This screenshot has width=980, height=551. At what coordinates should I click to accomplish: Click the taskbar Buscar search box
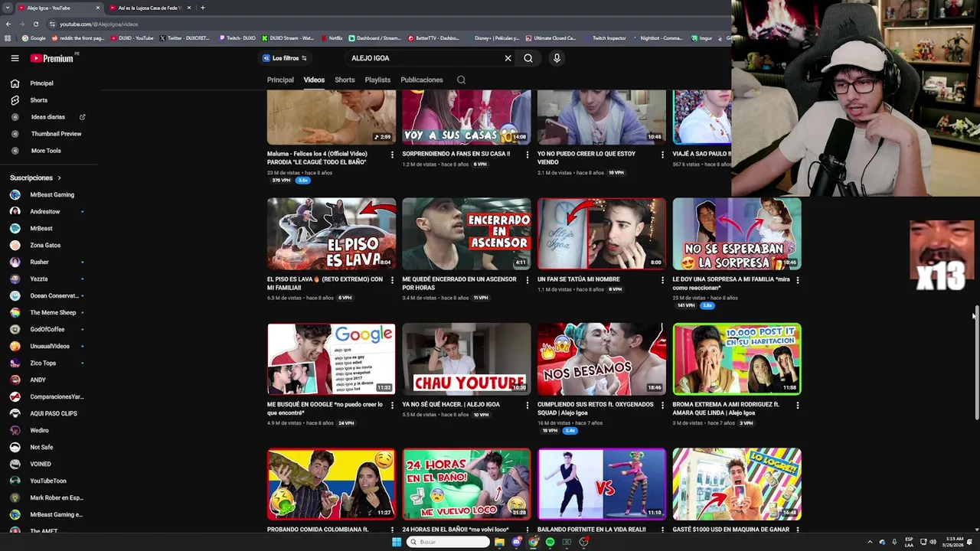tap(448, 542)
